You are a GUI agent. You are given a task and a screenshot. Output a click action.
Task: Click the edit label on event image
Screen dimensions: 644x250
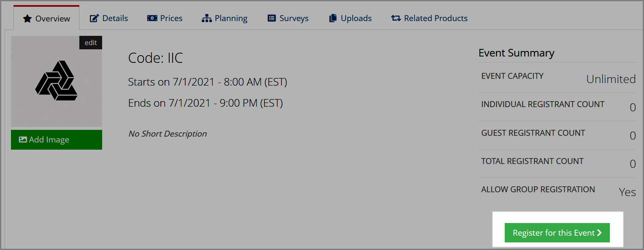(91, 43)
